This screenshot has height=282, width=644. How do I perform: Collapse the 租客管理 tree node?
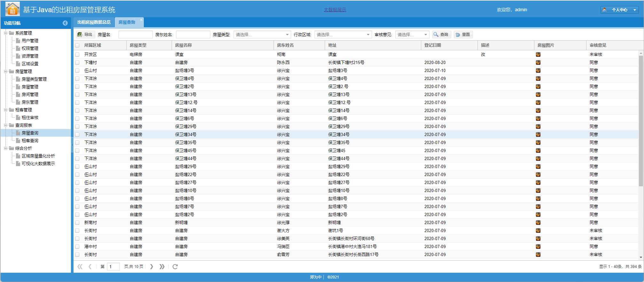(6, 110)
